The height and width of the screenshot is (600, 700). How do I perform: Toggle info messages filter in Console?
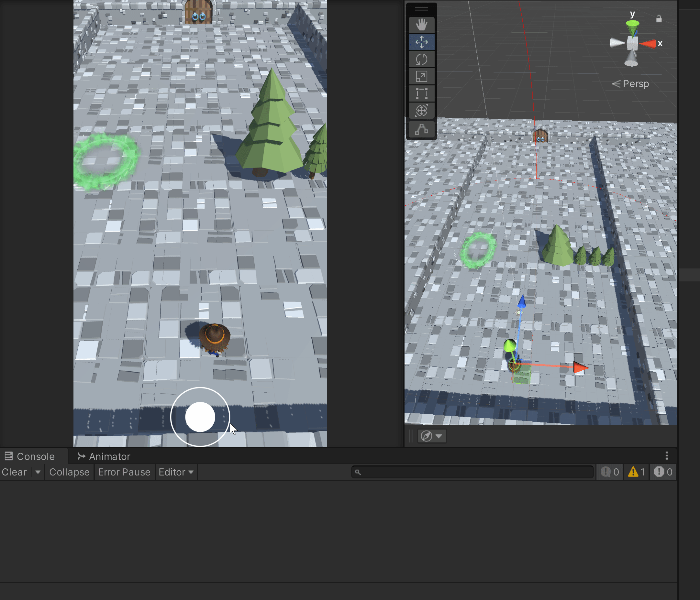tap(610, 472)
